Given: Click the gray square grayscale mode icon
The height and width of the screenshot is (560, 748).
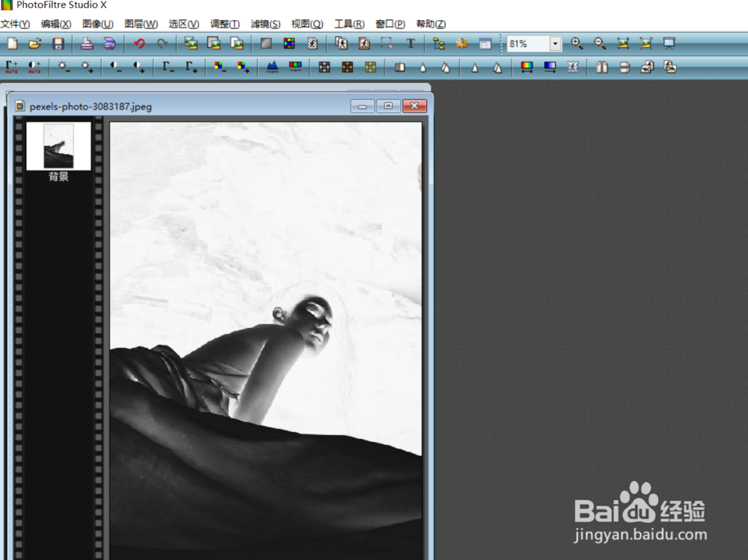Looking at the screenshot, I should [x=266, y=44].
